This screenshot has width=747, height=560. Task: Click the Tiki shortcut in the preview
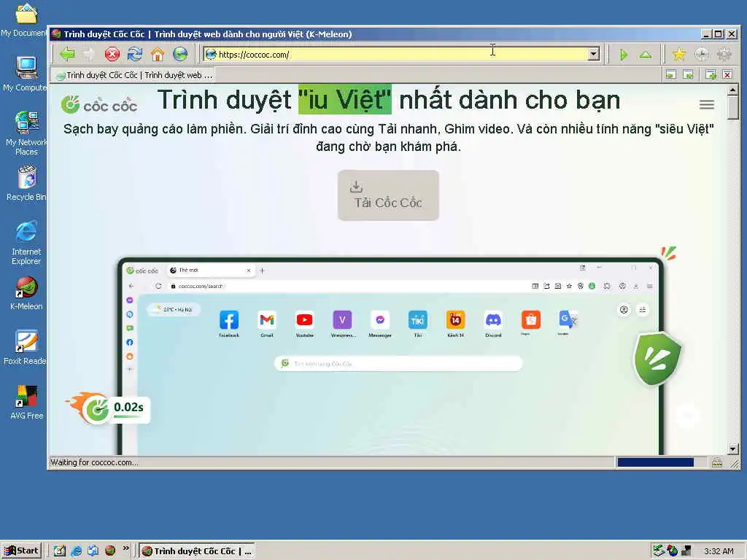[x=418, y=324]
